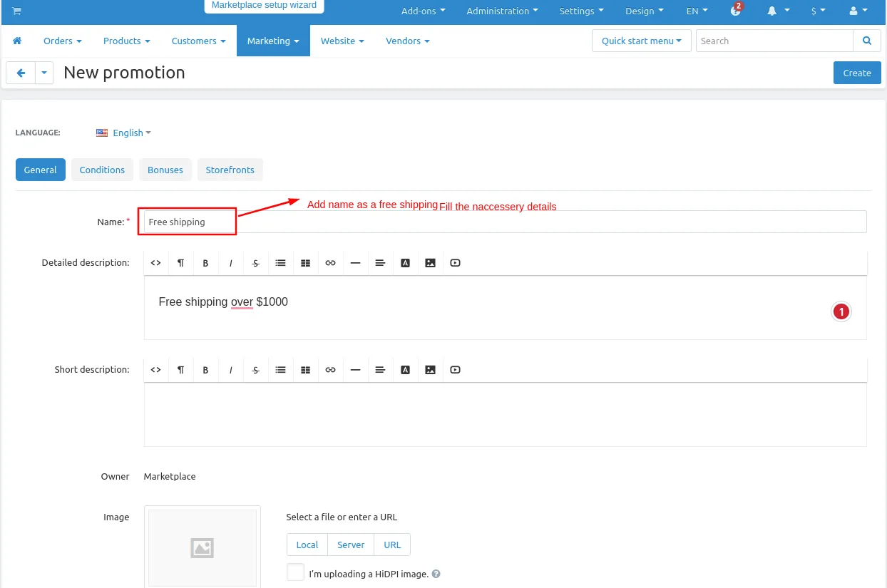
Task: Expand the Design dropdown menu
Action: point(645,11)
